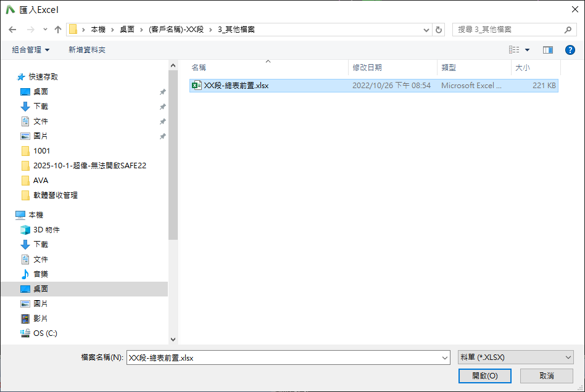Refresh the current folder view

pyautogui.click(x=439, y=30)
